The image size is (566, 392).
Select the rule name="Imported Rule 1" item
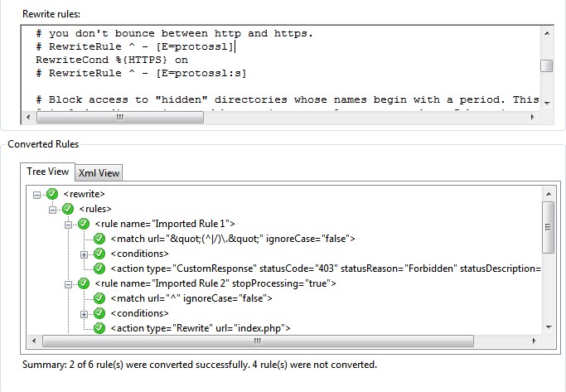(165, 224)
